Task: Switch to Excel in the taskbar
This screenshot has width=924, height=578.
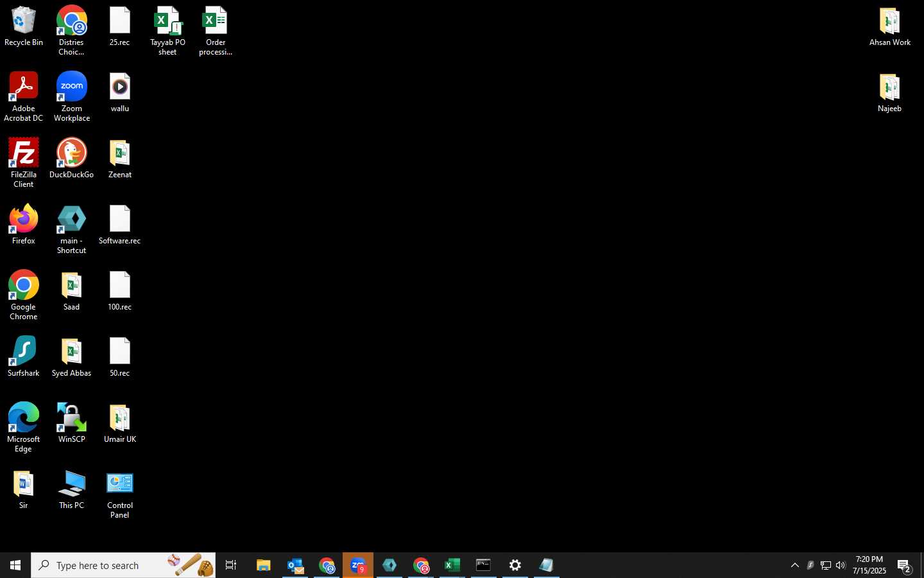Action: tap(452, 565)
